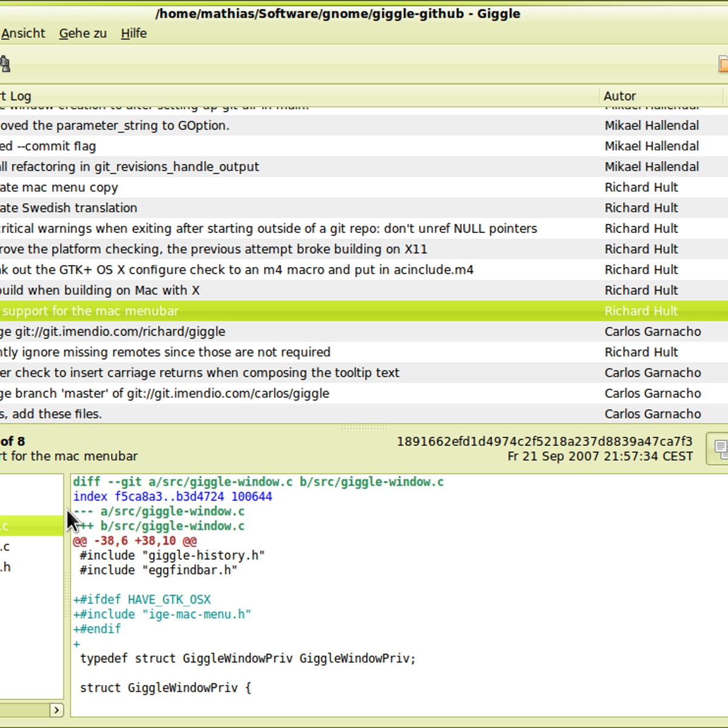Screen dimensions: 728x728
Task: Open the Hilfe menu
Action: [133, 33]
